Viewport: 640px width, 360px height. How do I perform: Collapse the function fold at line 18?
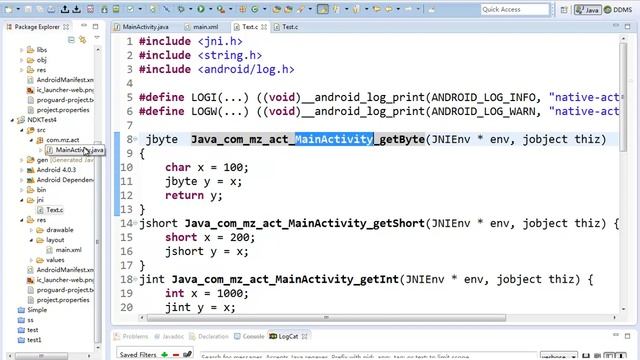pyautogui.click(x=136, y=279)
